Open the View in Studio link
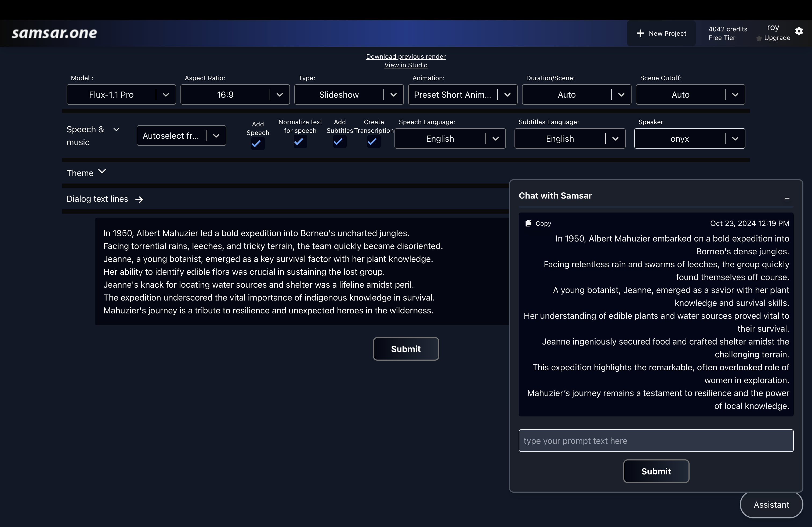 (x=406, y=65)
